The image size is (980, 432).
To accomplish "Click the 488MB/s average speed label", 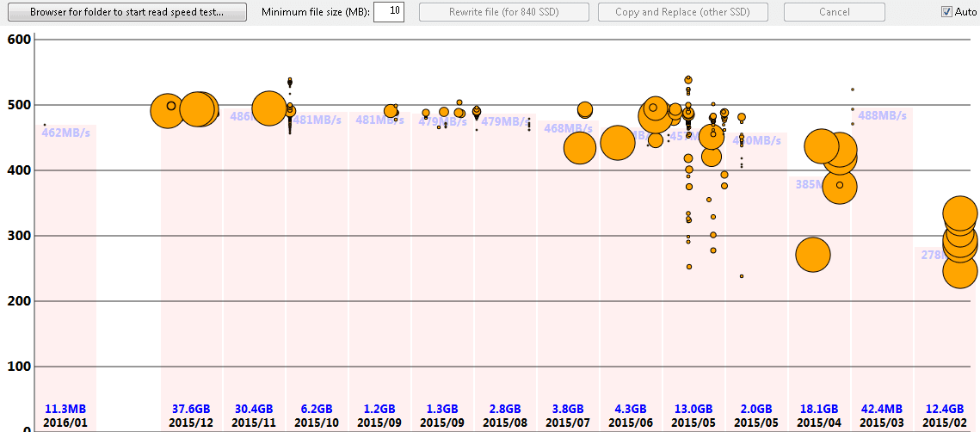I will click(882, 115).
